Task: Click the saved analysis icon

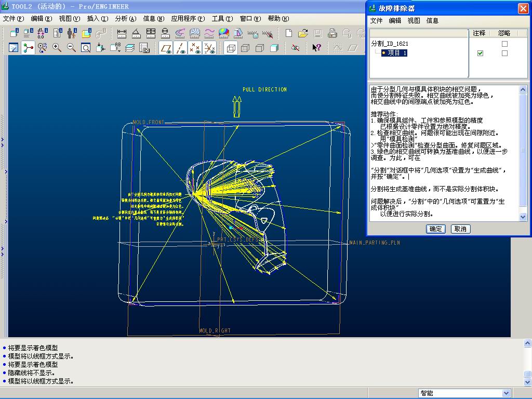Action: 253,33
